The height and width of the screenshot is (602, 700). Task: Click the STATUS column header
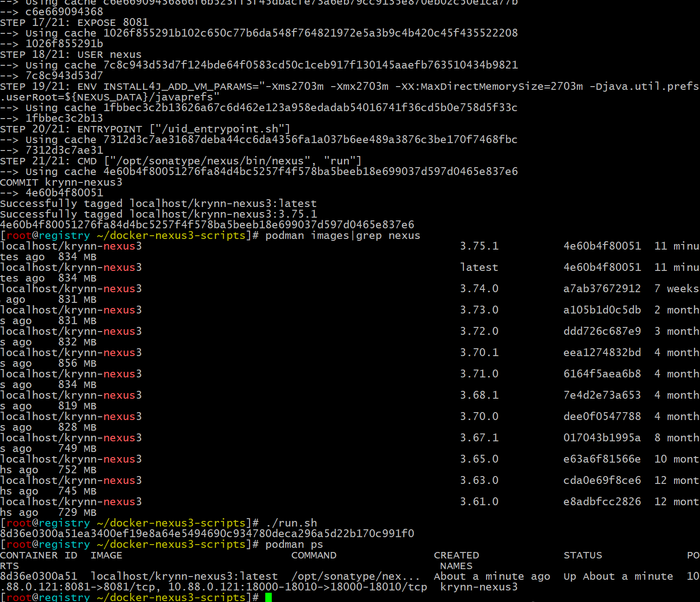tap(583, 555)
